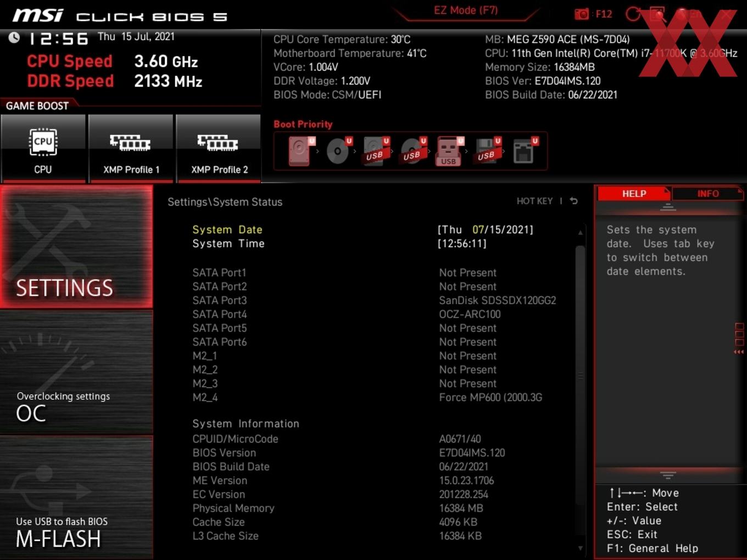Click the Settings\System Status breadcrumb
Screen dimensions: 747x560
coord(225,201)
